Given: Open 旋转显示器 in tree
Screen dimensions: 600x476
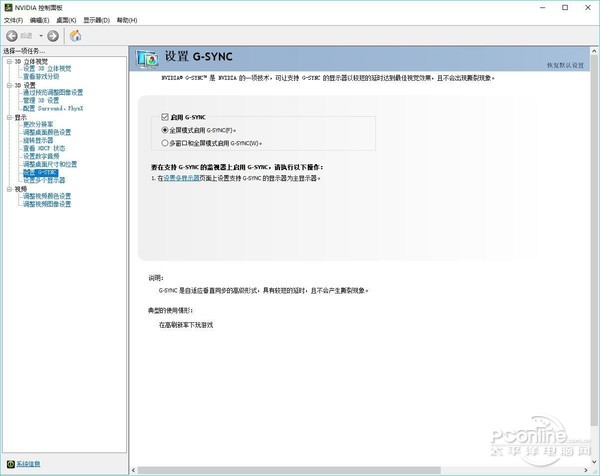Looking at the screenshot, I should pyautogui.click(x=38, y=140).
